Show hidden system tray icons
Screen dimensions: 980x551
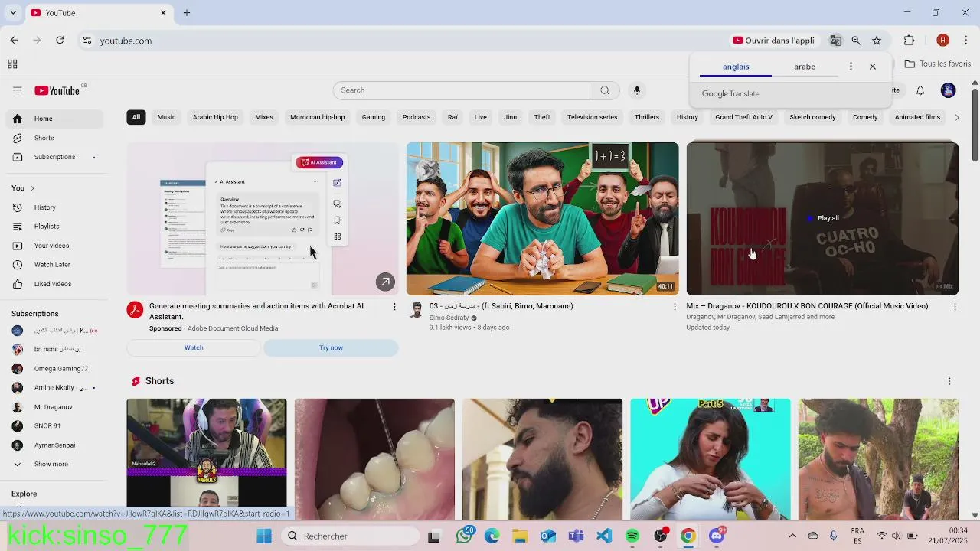click(792, 536)
